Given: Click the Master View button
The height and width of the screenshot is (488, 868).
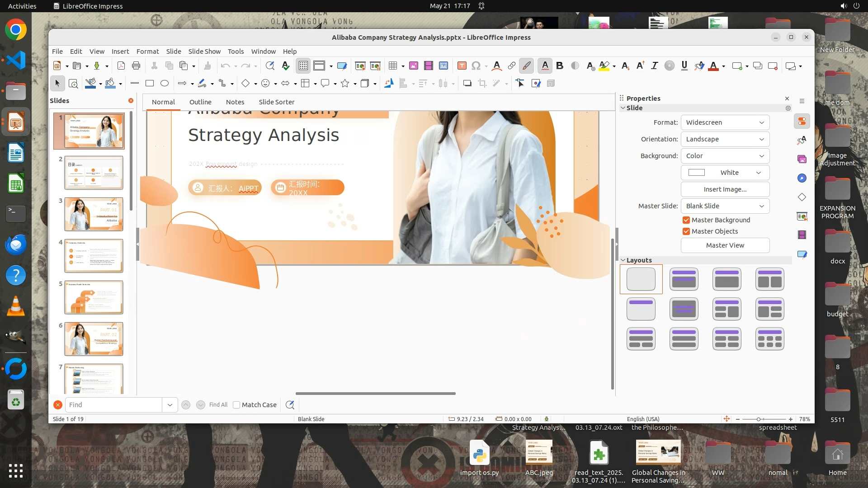Looking at the screenshot, I should tap(725, 245).
